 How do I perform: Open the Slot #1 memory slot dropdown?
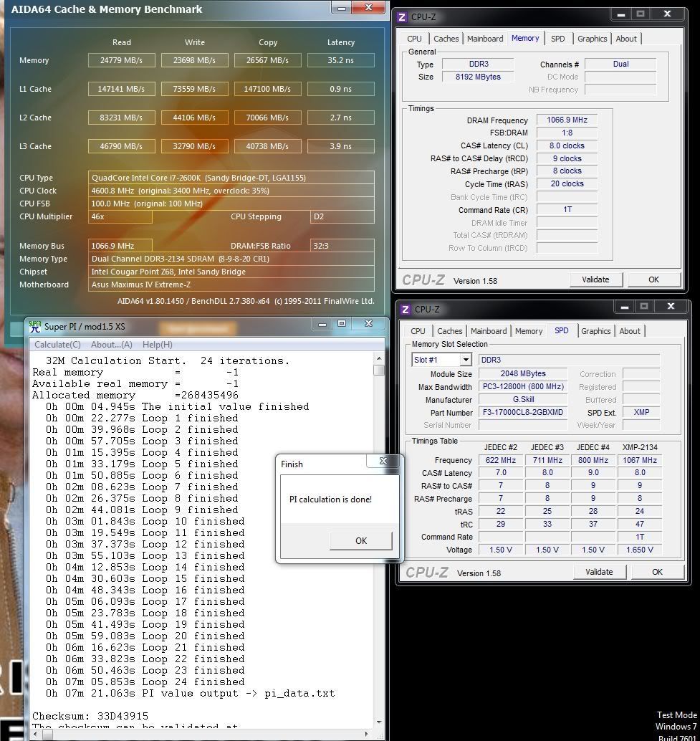[x=466, y=360]
